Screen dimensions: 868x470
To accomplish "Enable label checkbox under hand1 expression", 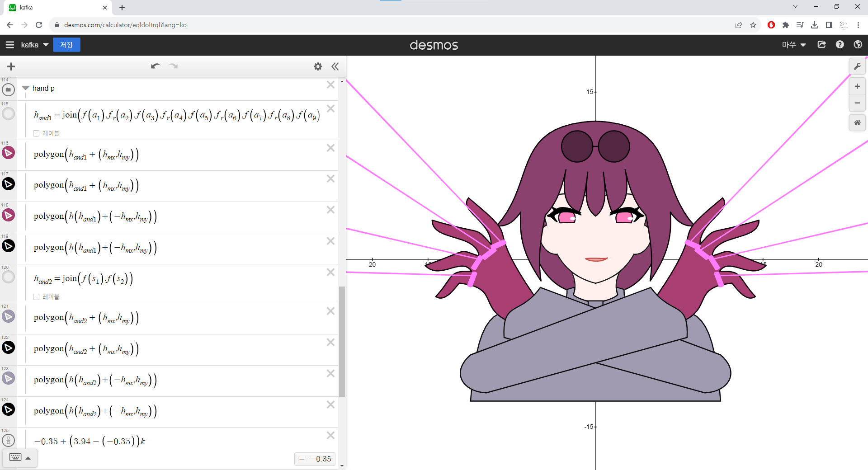I will coord(36,133).
